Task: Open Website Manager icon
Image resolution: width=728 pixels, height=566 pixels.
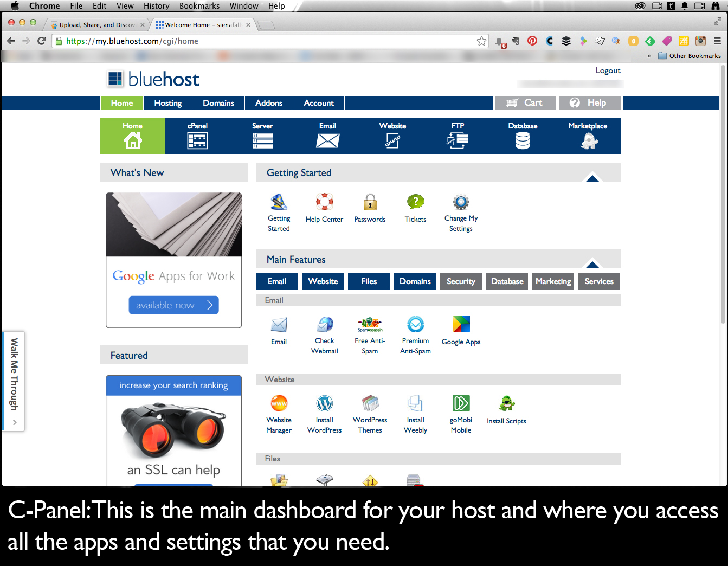Action: pyautogui.click(x=279, y=403)
